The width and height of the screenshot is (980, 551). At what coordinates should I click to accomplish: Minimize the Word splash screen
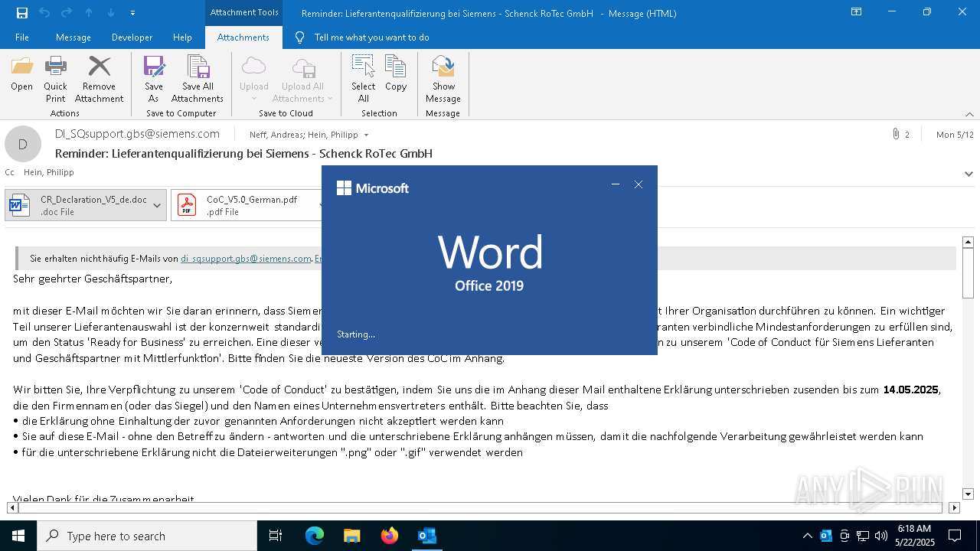(x=615, y=184)
